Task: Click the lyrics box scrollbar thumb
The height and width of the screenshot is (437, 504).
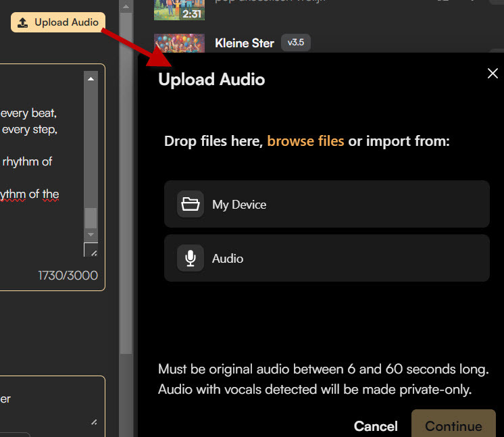Action: [91, 216]
